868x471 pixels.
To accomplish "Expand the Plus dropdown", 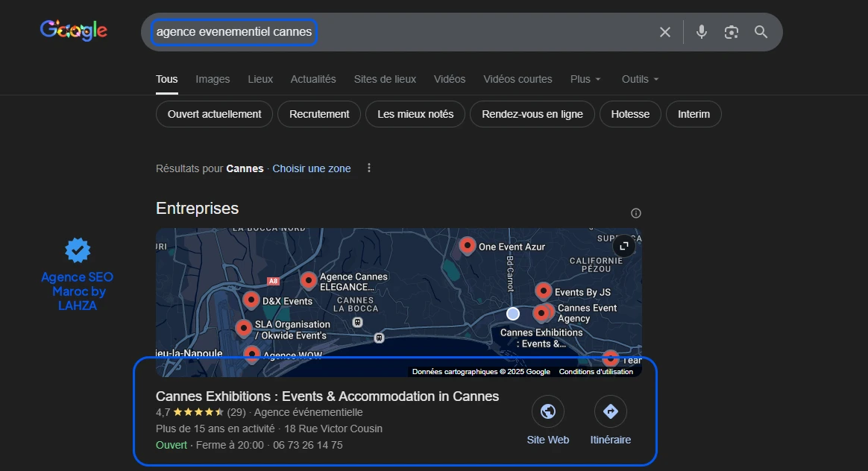I will tap(585, 79).
